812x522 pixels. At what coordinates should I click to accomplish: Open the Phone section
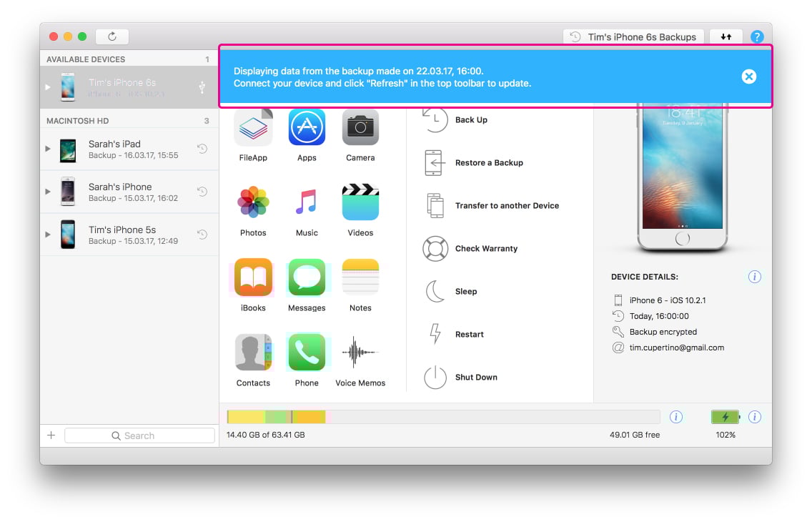[x=307, y=353]
